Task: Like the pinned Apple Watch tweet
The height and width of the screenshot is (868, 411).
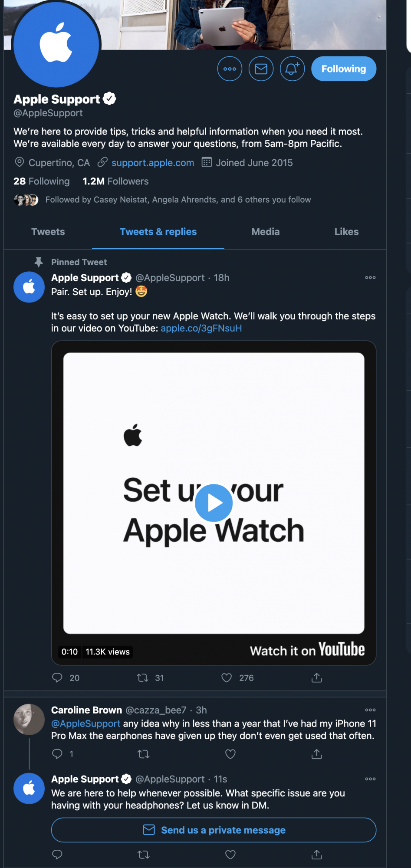Action: (x=227, y=677)
